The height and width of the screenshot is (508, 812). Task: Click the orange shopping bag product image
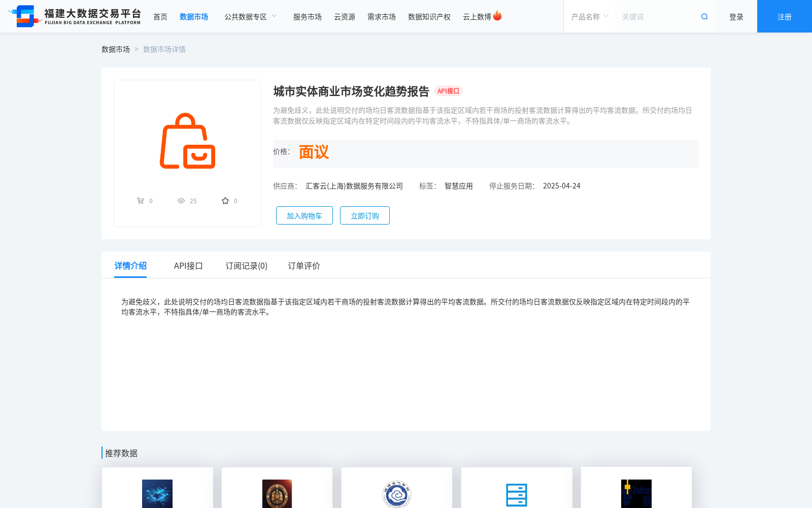point(187,141)
